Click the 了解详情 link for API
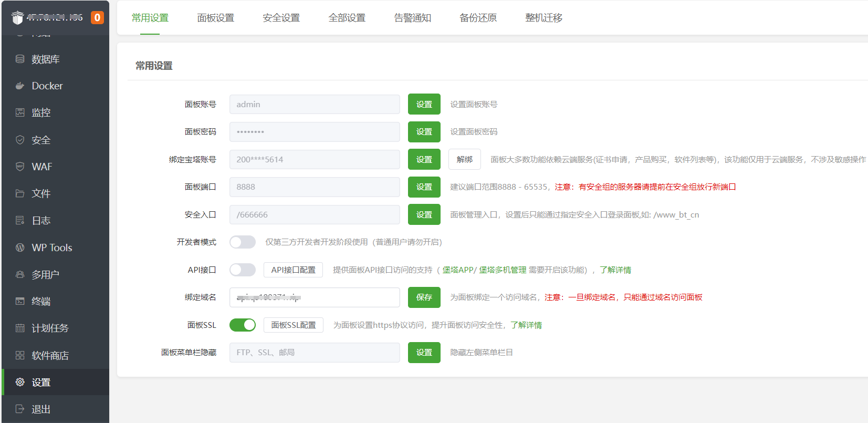This screenshot has width=868, height=423. click(615, 270)
